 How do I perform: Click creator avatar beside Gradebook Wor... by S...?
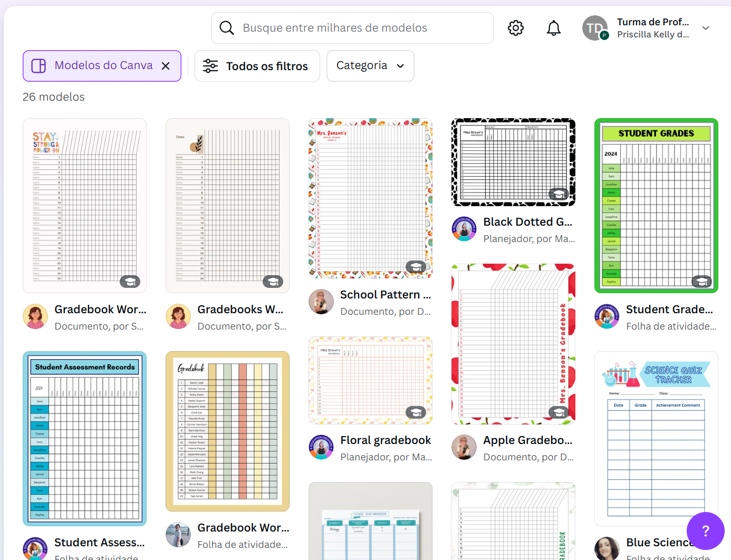(x=35, y=316)
